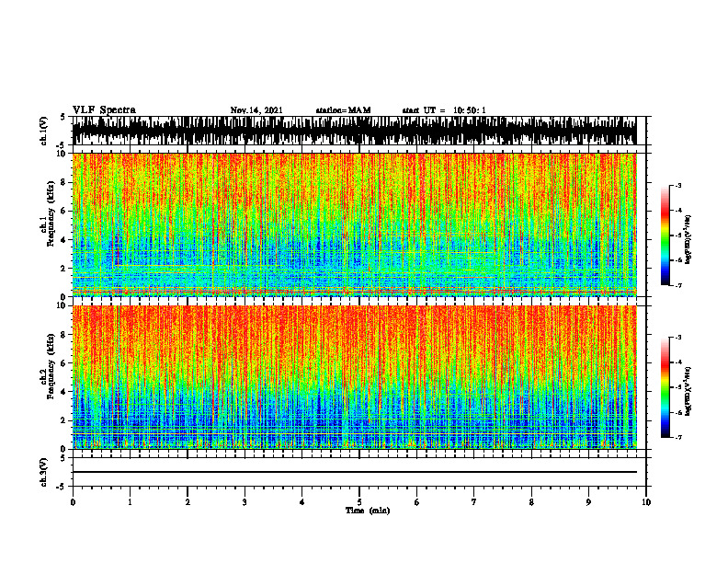
Task: Click time axis tick label "5"
Action: tap(359, 502)
